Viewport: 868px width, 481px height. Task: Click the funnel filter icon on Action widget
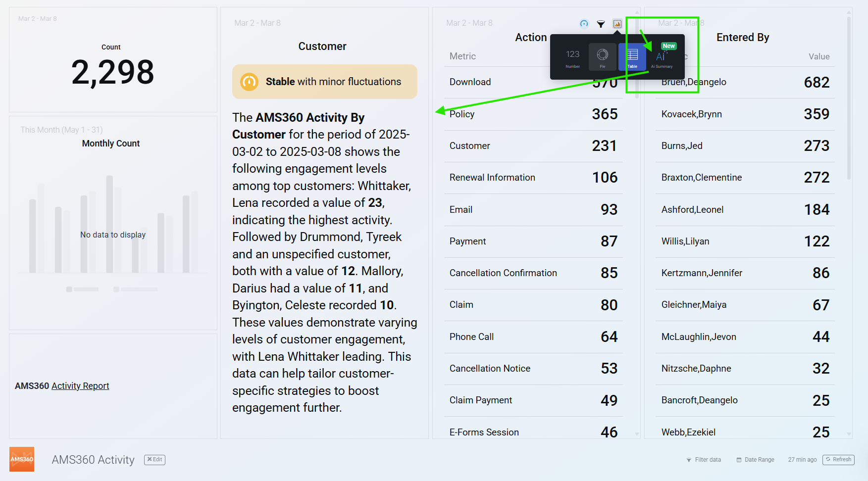point(601,24)
